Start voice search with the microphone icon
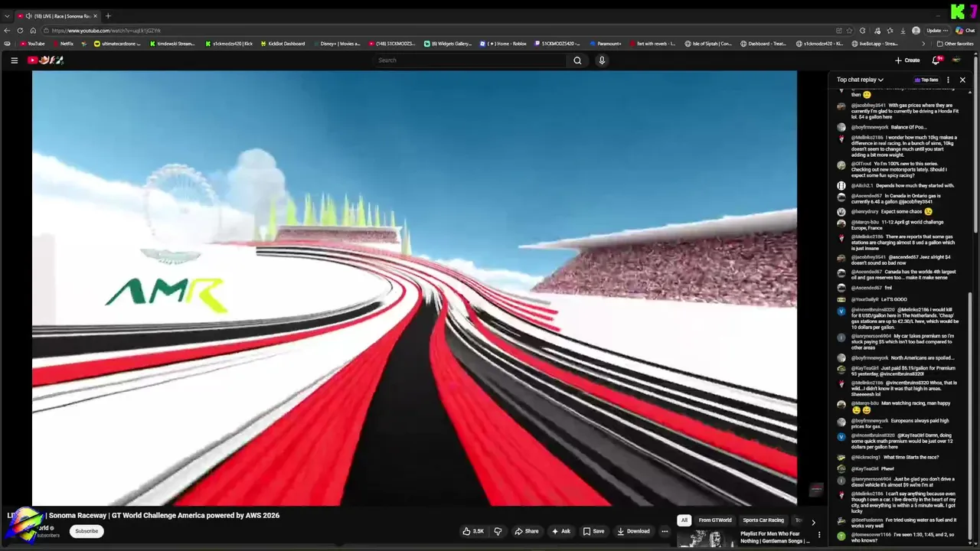The image size is (980, 551). 602,60
